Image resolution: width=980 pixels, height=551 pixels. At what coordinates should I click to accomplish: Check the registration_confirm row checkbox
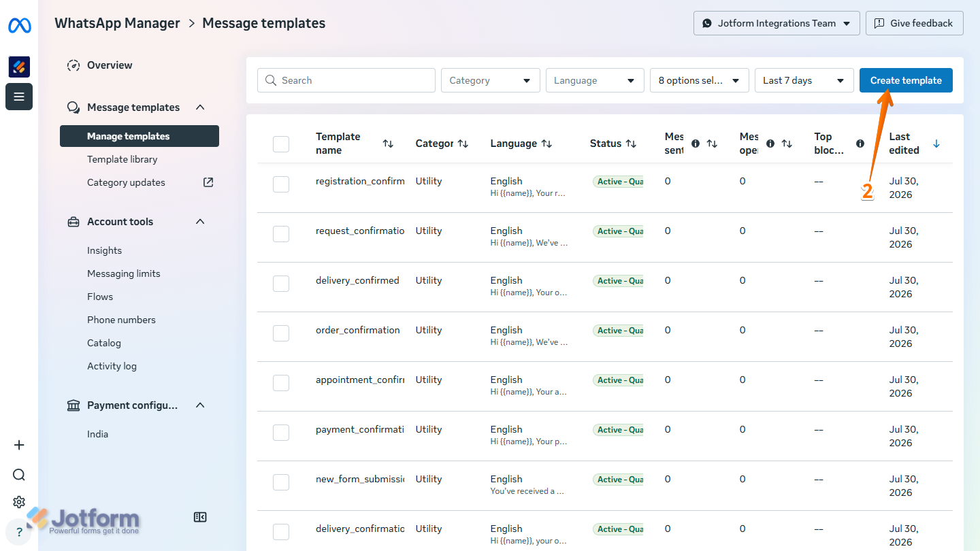[281, 184]
